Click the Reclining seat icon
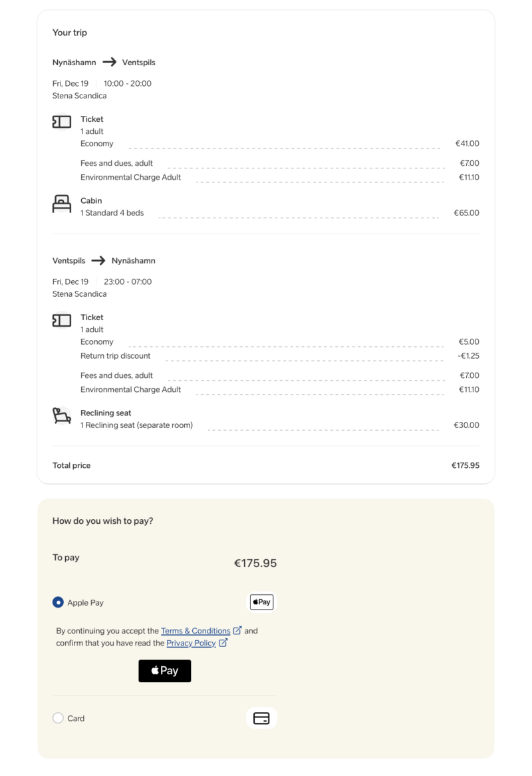532x776 pixels. coord(62,416)
